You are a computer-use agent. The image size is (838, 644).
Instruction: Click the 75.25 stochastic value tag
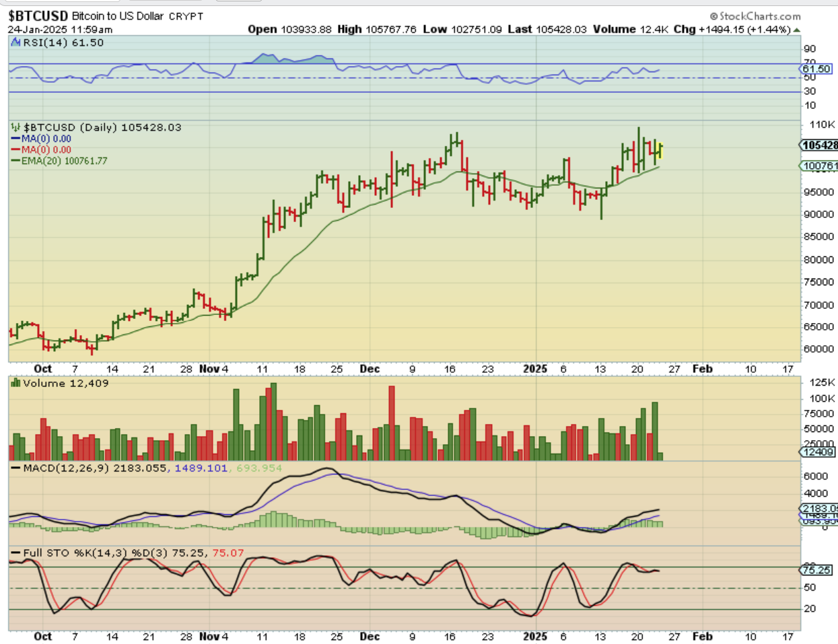[x=816, y=570]
